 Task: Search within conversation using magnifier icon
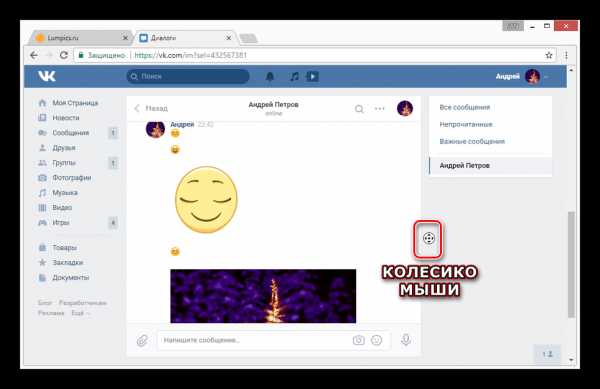[359, 109]
